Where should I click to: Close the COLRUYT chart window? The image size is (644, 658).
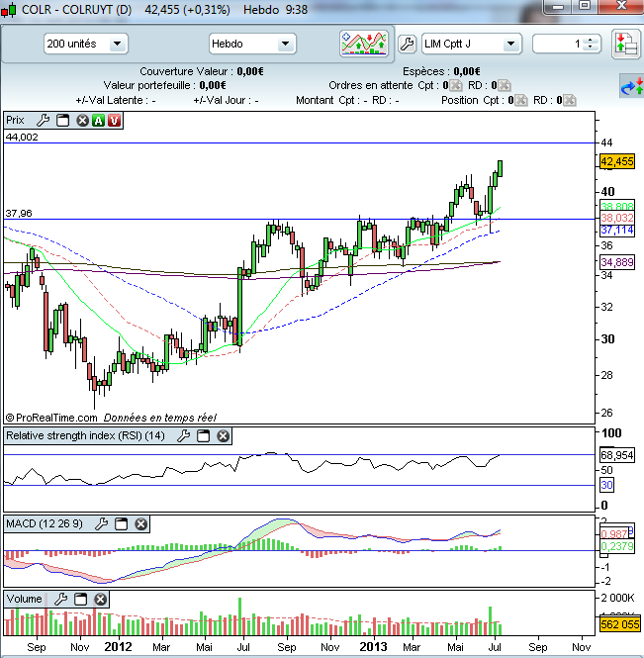(x=621, y=6)
